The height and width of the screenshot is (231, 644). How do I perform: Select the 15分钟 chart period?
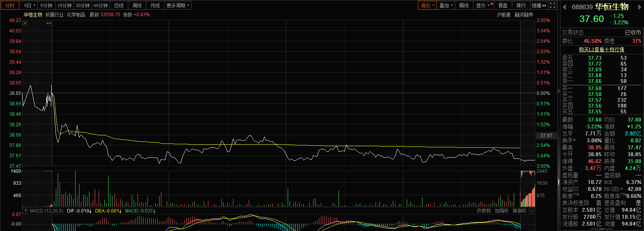click(x=65, y=5)
